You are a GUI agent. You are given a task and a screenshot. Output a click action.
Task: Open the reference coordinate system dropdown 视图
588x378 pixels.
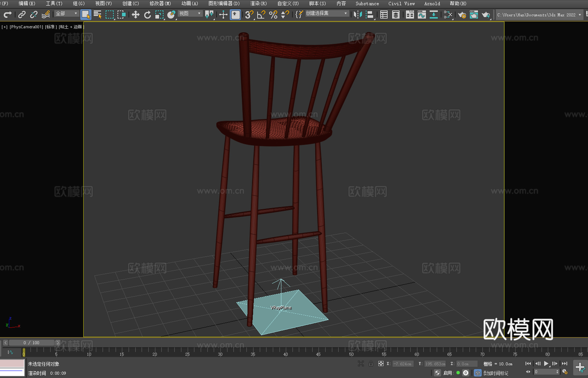point(190,13)
